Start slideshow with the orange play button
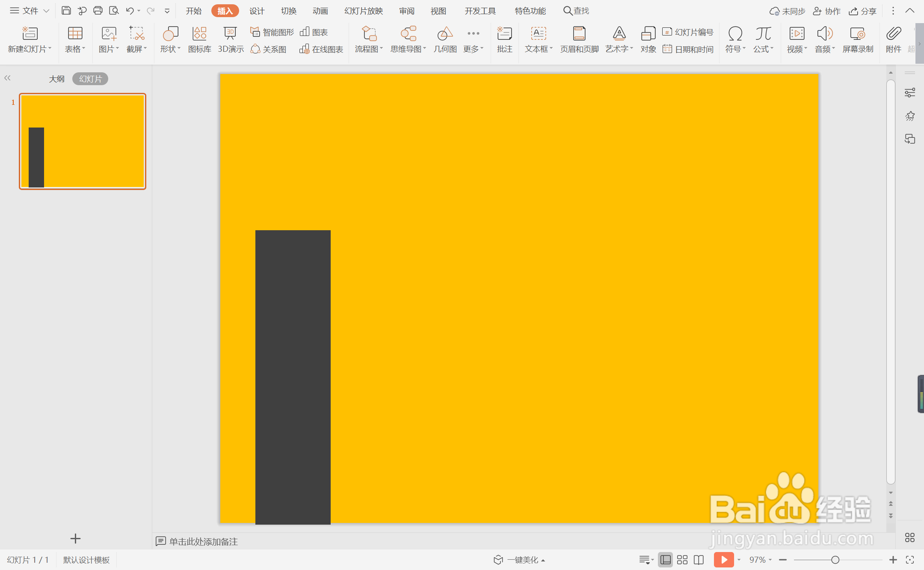Screen dimensions: 924x570 pyautogui.click(x=723, y=560)
